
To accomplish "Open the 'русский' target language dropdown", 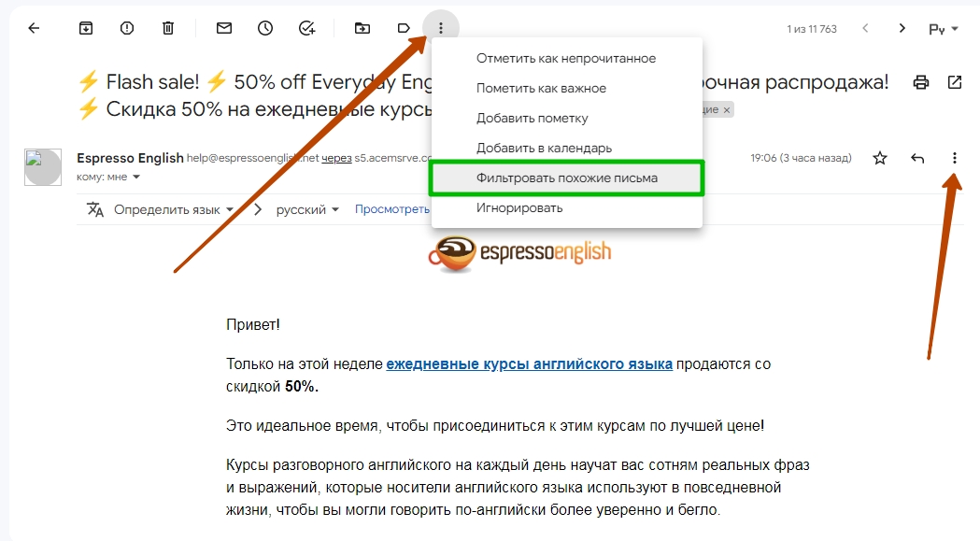I will click(x=307, y=209).
